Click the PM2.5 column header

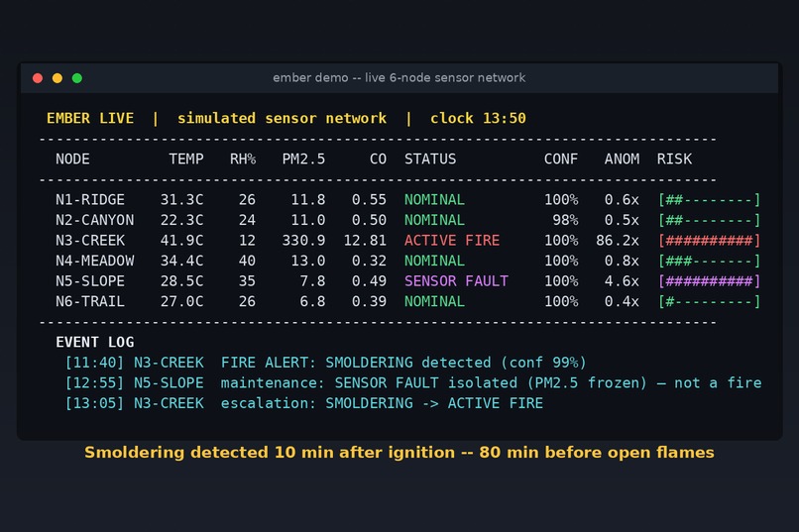click(303, 159)
